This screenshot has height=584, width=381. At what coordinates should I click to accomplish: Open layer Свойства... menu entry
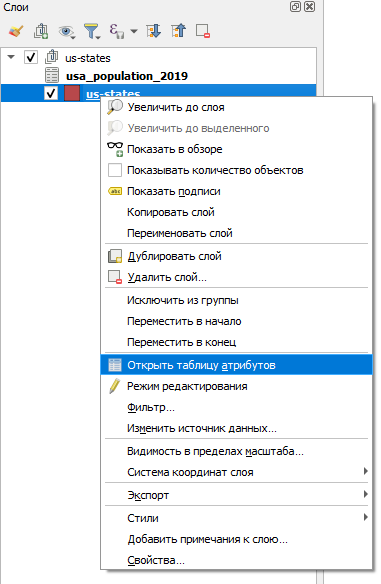236,560
